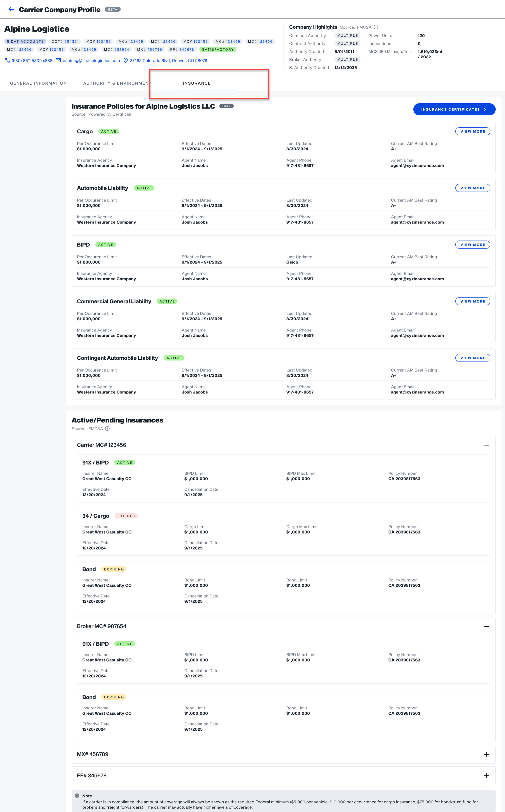View more details for BIPD policy
This screenshot has width=505, height=812.
472,245
